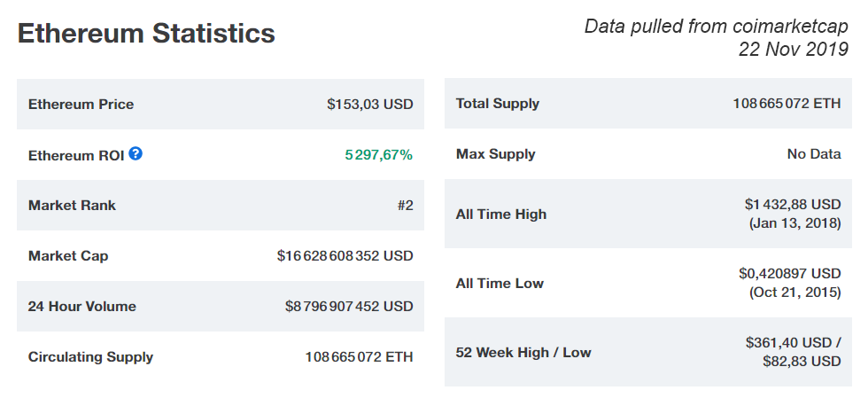Click the Total Supply ETH amount
Screen dimensions: 868x398
click(787, 104)
